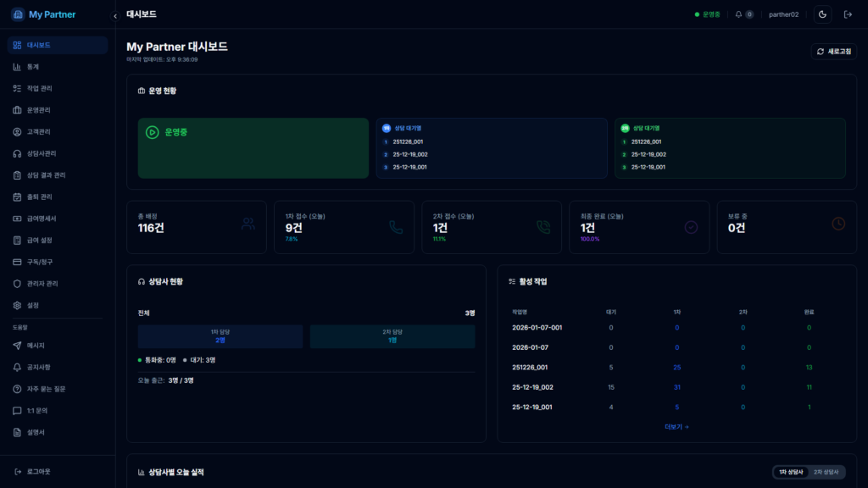Open 설정 settings gear in sidebar
The width and height of the screenshot is (868, 488).
tap(33, 305)
